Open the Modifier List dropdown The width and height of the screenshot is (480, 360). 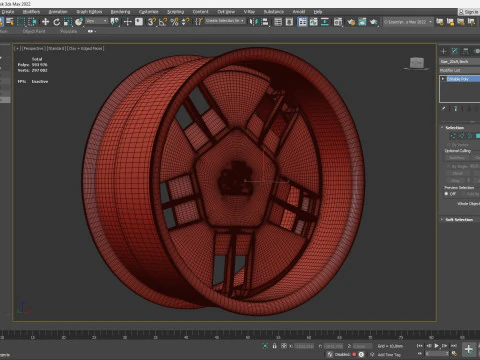click(x=460, y=70)
